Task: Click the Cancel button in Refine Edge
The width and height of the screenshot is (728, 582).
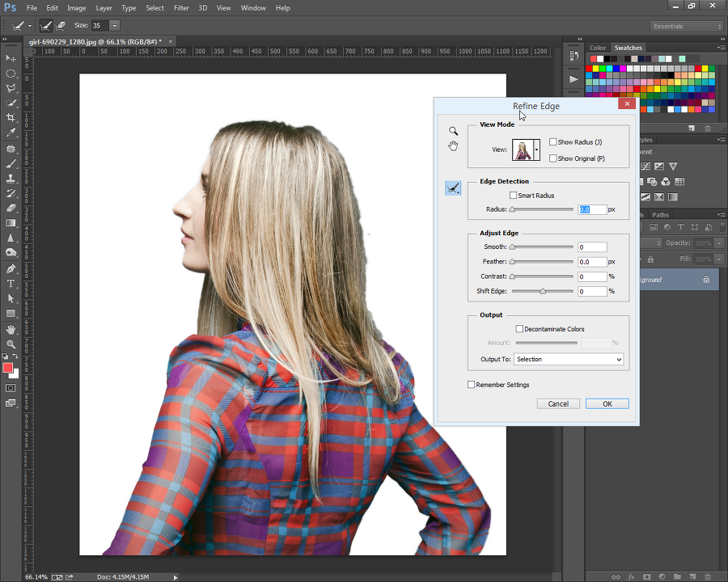Action: coord(558,404)
